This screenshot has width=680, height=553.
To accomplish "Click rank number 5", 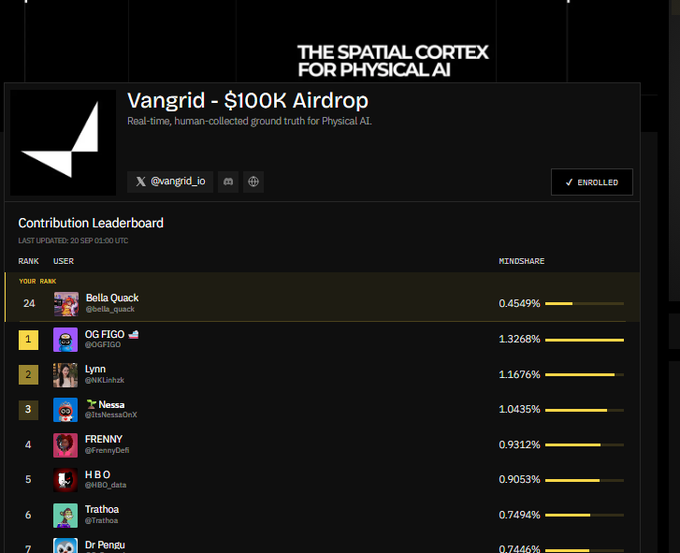I will 28,480.
